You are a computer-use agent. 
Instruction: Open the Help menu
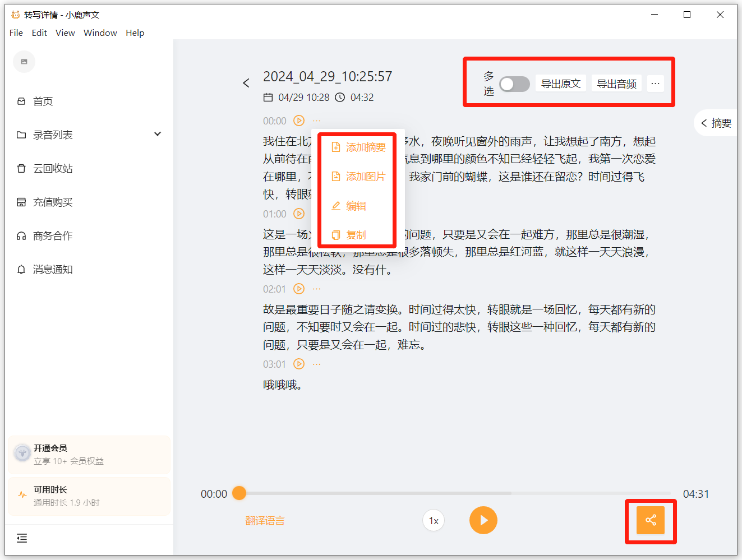[135, 33]
